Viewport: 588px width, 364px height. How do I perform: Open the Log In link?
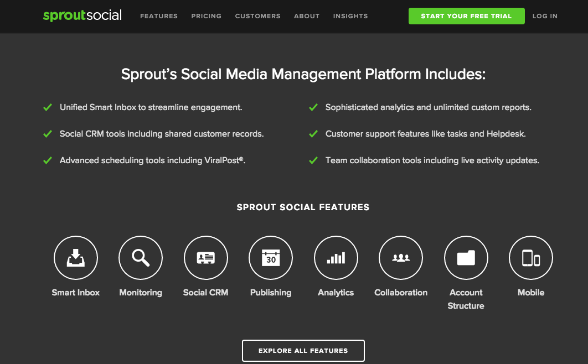click(545, 16)
